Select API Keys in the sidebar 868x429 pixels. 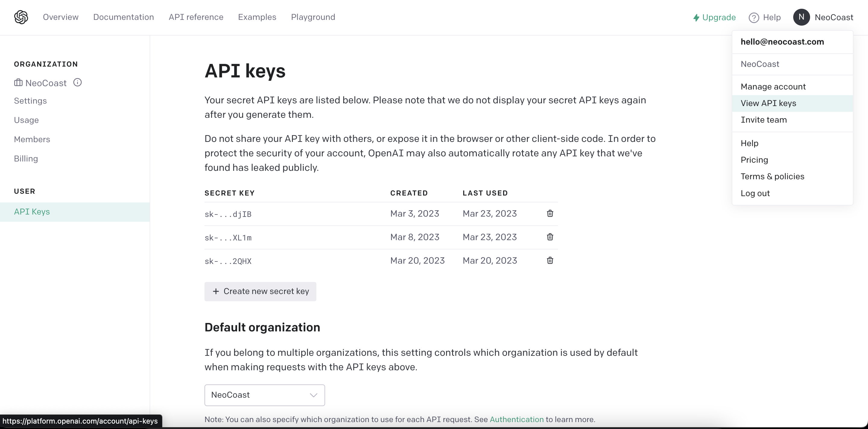pyautogui.click(x=75, y=212)
